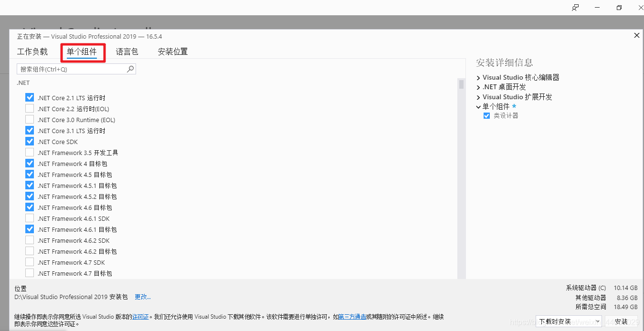Click the feedback person icon in title bar
644x331 pixels.
pyautogui.click(x=576, y=8)
